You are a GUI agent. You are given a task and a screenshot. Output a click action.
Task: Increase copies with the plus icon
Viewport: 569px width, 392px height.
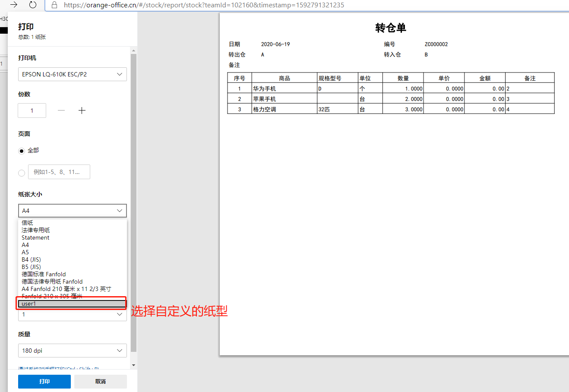pyautogui.click(x=82, y=111)
